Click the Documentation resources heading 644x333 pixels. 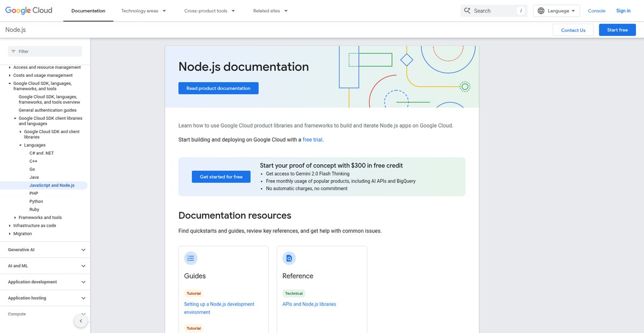235,215
